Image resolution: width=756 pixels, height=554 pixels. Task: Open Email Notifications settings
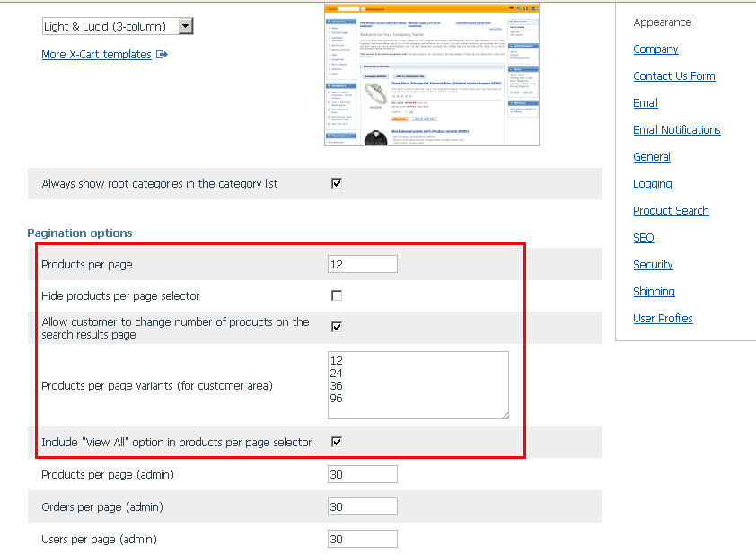676,130
